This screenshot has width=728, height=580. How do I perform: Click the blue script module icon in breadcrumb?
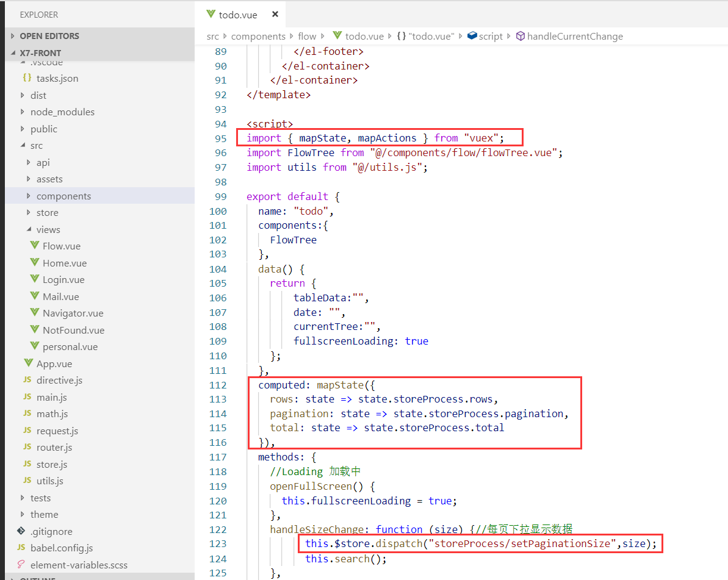click(472, 36)
